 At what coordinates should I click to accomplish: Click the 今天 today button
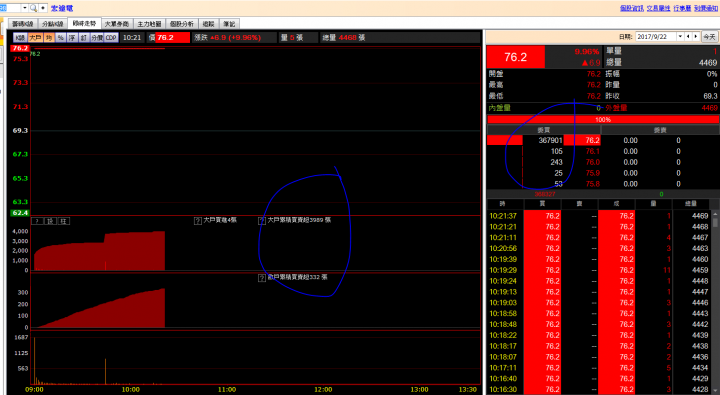click(709, 37)
